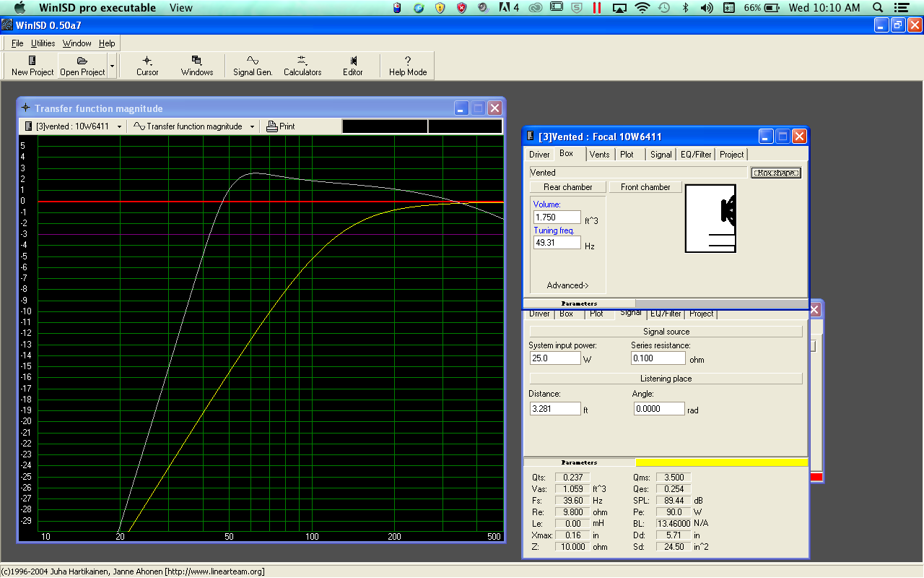924x578 pixels.
Task: Click the Volume input field
Action: click(x=557, y=217)
